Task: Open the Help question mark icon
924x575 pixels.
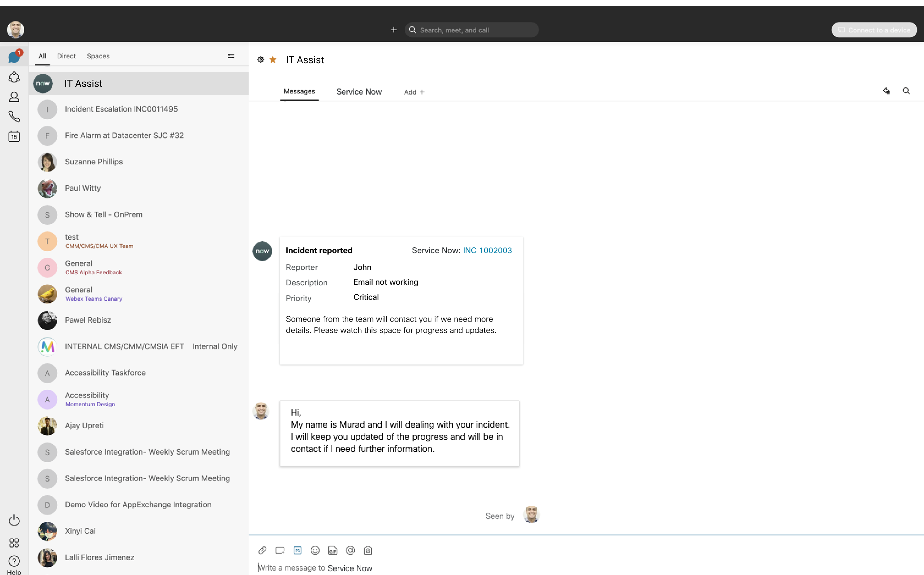Action: point(14,561)
